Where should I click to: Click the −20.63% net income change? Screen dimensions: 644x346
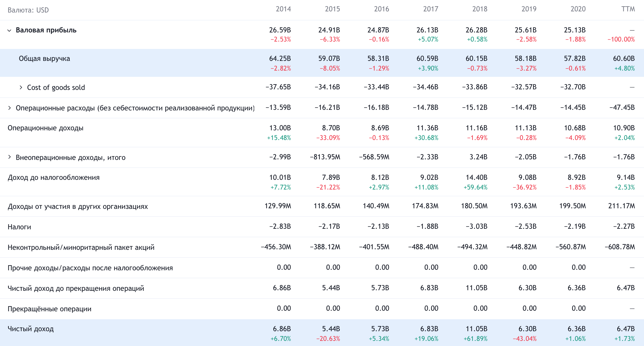328,339
